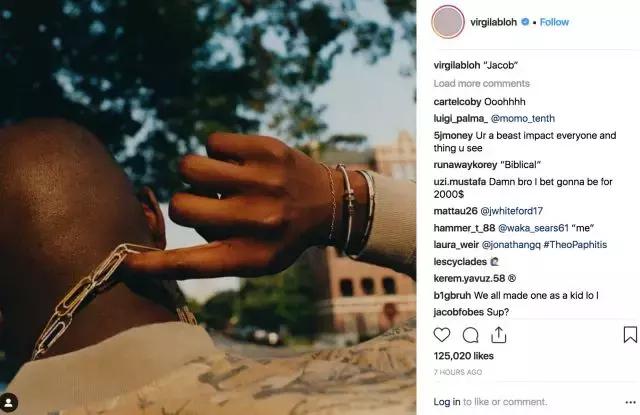The image size is (640, 415).
Task: Open the virgilabloh username in the header
Action: (x=493, y=22)
